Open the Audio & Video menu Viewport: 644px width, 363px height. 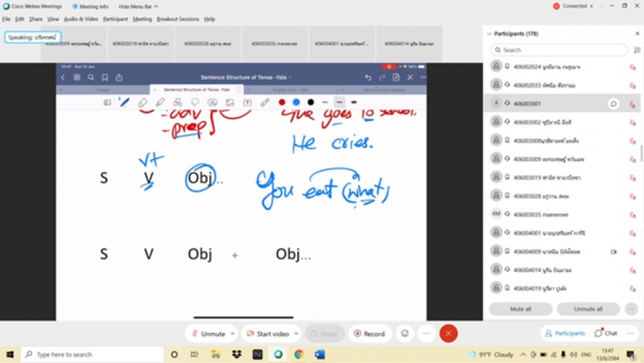pyautogui.click(x=81, y=19)
